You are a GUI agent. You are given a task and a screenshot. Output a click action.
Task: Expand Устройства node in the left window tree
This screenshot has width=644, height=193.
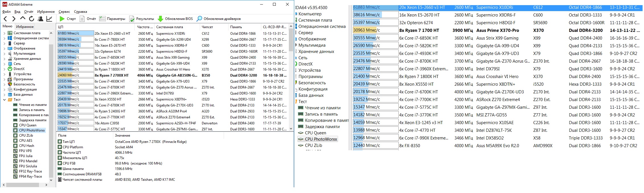point(4,74)
